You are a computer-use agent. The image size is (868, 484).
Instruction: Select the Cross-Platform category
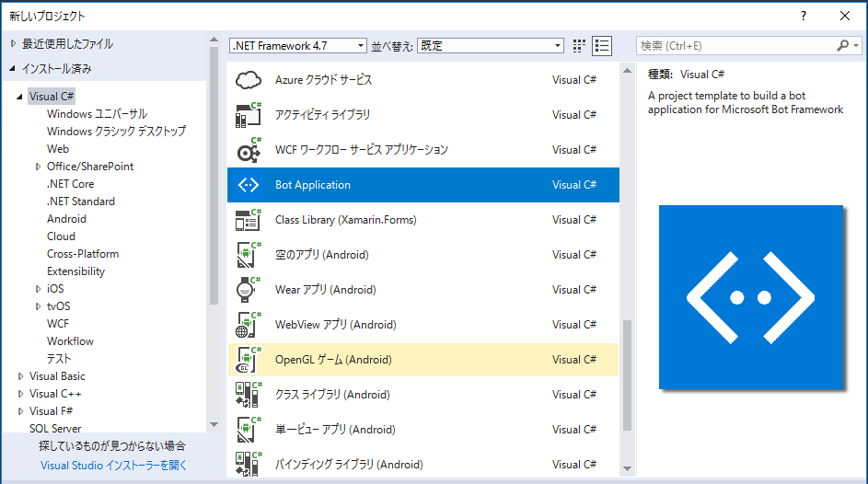point(83,254)
